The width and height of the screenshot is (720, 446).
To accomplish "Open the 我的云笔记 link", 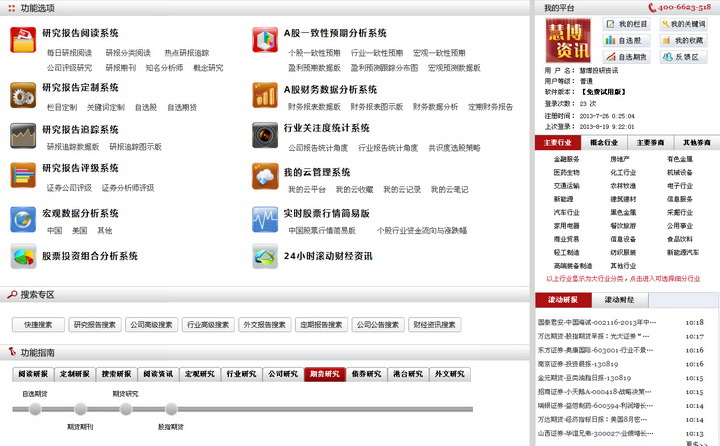I will click(450, 190).
